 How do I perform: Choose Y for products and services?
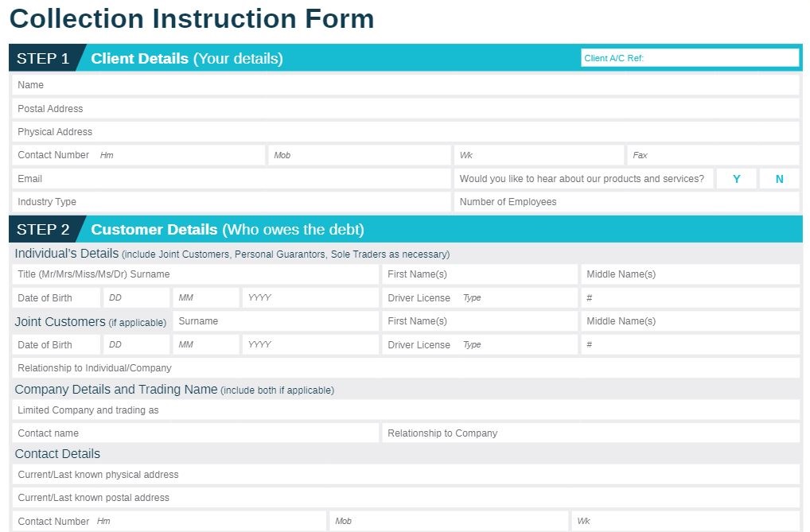click(x=736, y=179)
